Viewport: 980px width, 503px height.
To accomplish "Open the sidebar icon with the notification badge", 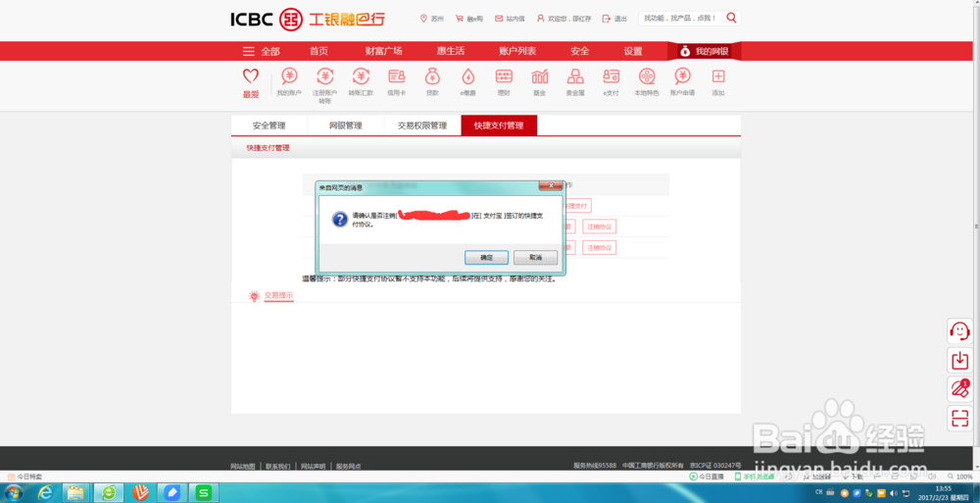I will (959, 388).
